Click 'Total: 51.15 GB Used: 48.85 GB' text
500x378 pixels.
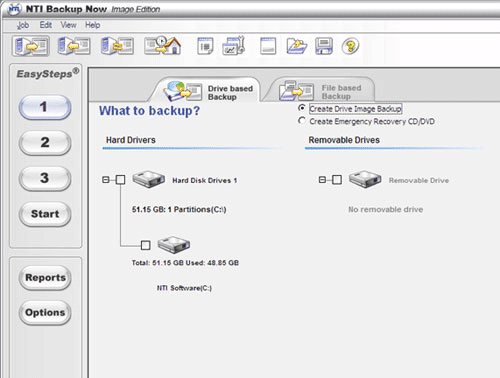[185, 263]
